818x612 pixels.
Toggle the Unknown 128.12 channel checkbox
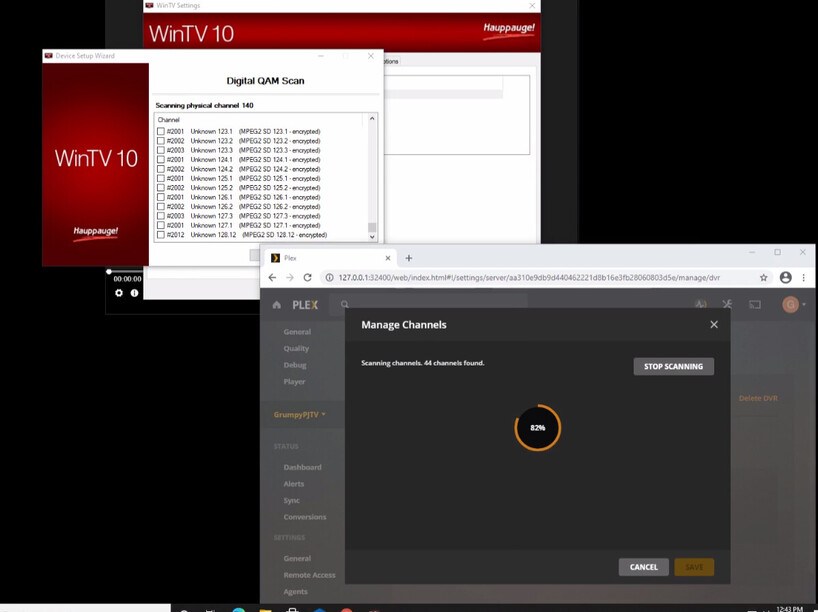[161, 235]
